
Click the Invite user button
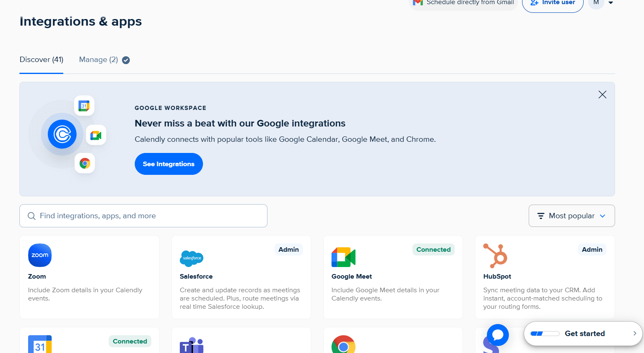point(552,2)
